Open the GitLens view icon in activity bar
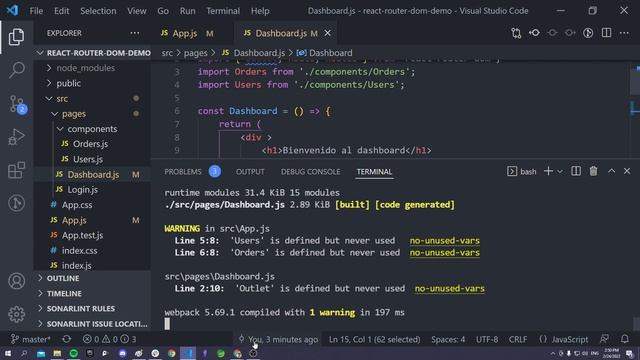Screen dimensions: 640x360 16,203
